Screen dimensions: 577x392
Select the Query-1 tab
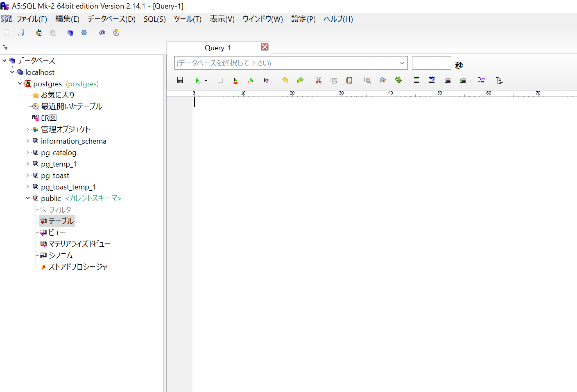(x=218, y=48)
